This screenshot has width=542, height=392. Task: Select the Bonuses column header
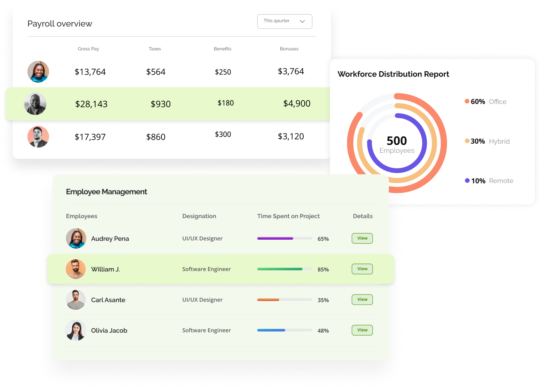(289, 49)
